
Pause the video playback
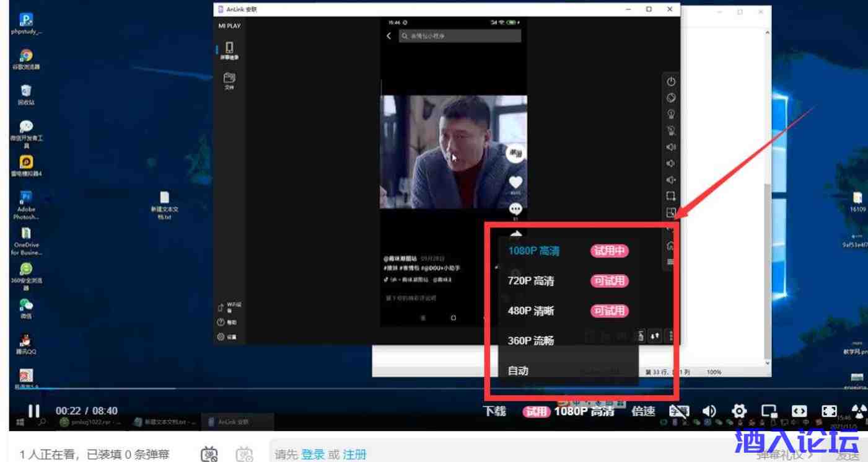pyautogui.click(x=34, y=411)
